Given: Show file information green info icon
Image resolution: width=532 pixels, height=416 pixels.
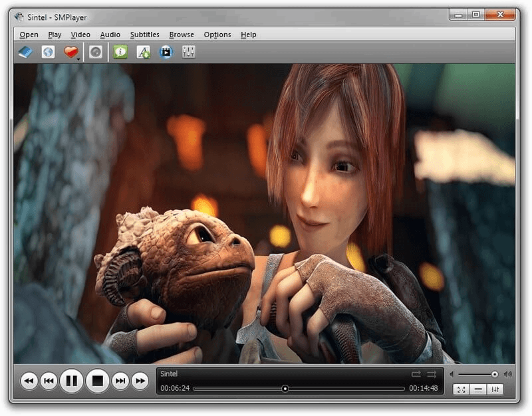Looking at the screenshot, I should (120, 52).
